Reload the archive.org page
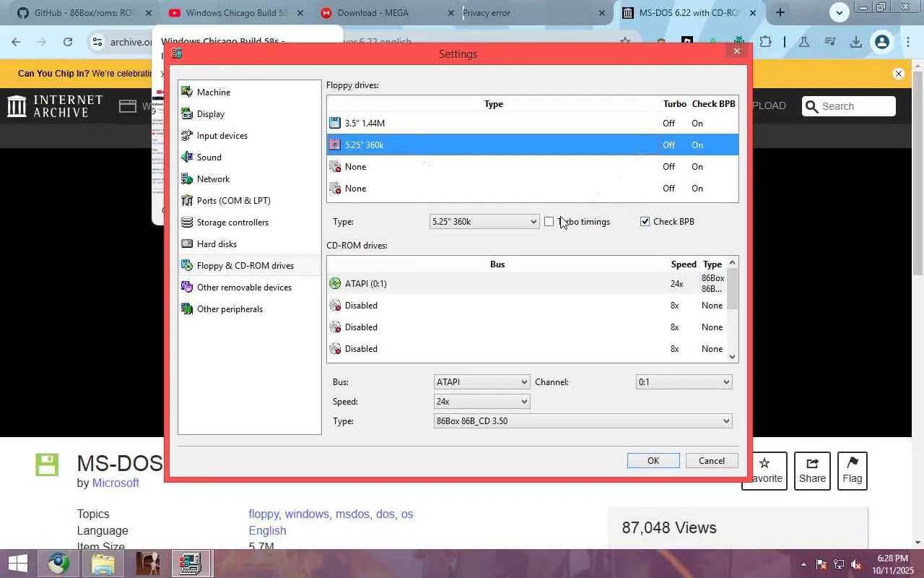 [x=68, y=42]
